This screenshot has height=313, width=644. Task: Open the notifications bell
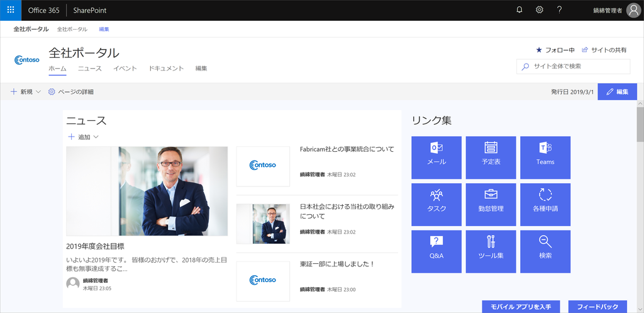click(x=519, y=10)
